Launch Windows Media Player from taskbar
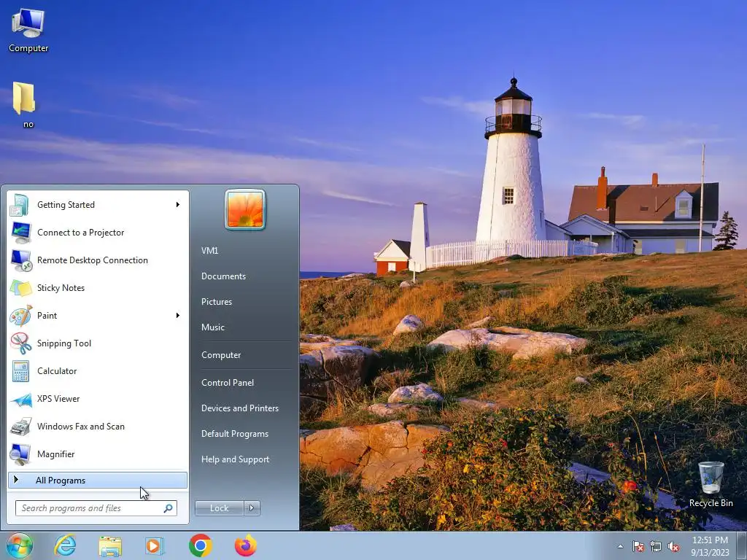 [x=154, y=545]
